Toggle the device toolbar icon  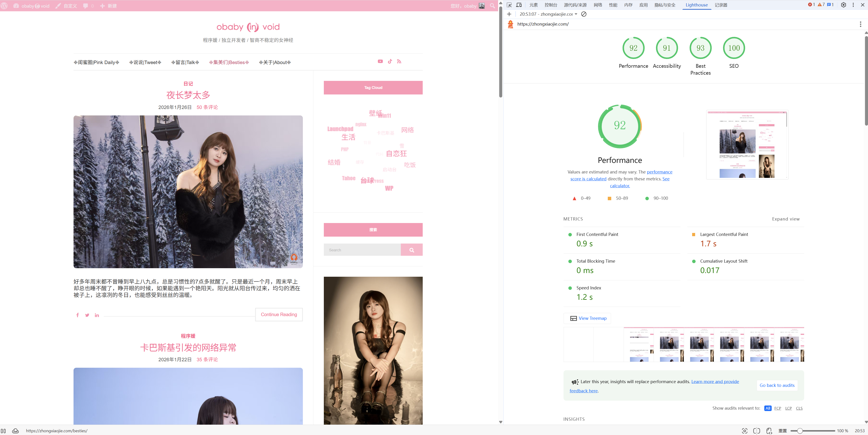519,5
